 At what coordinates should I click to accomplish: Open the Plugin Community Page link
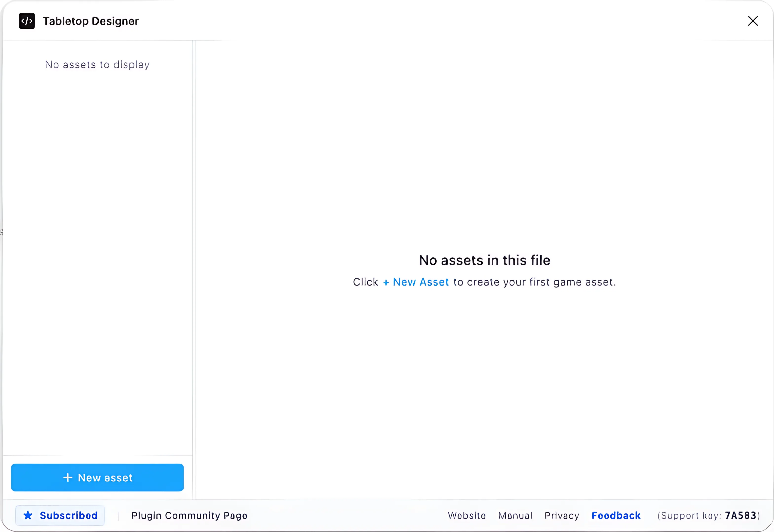pos(189,516)
